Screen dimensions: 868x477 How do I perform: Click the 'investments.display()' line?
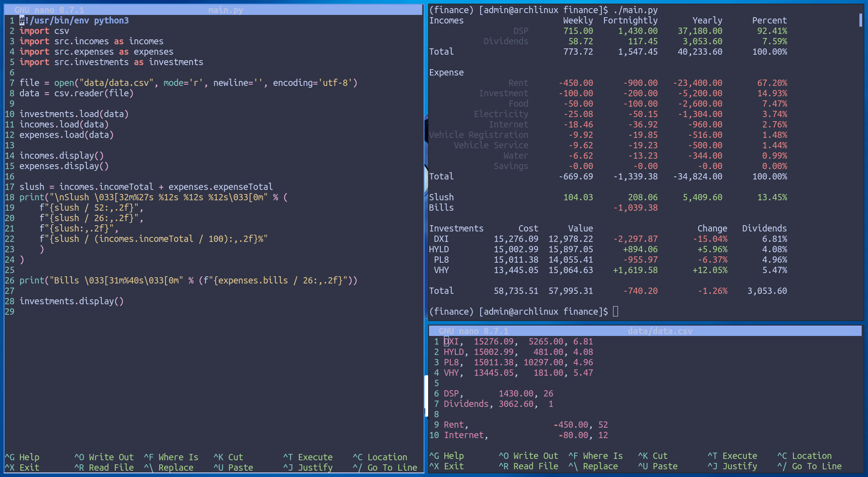click(x=71, y=301)
